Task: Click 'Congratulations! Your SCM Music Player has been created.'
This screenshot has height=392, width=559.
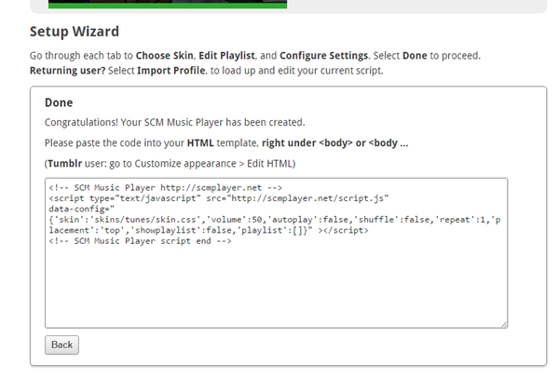Action: [175, 122]
